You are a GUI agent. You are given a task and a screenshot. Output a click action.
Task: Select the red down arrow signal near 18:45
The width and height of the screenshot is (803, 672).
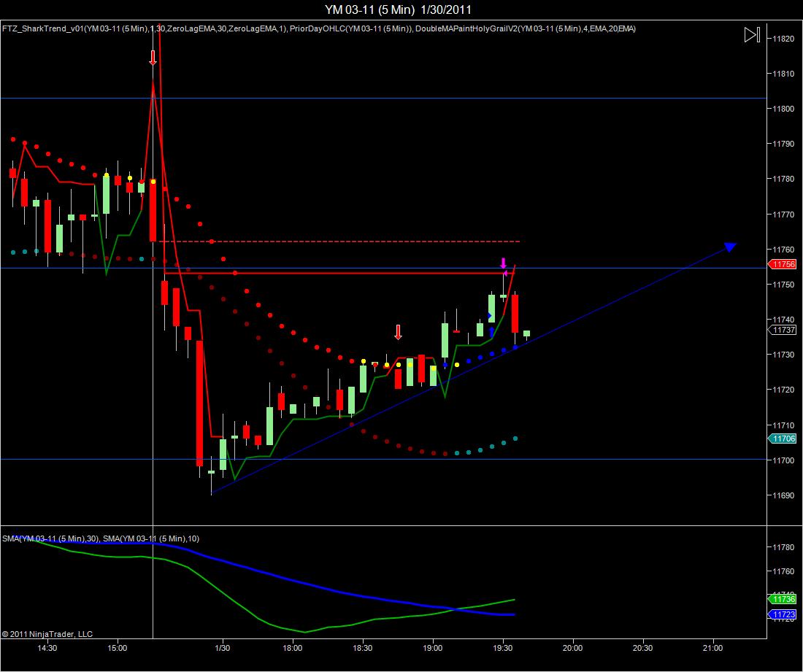[x=398, y=332]
